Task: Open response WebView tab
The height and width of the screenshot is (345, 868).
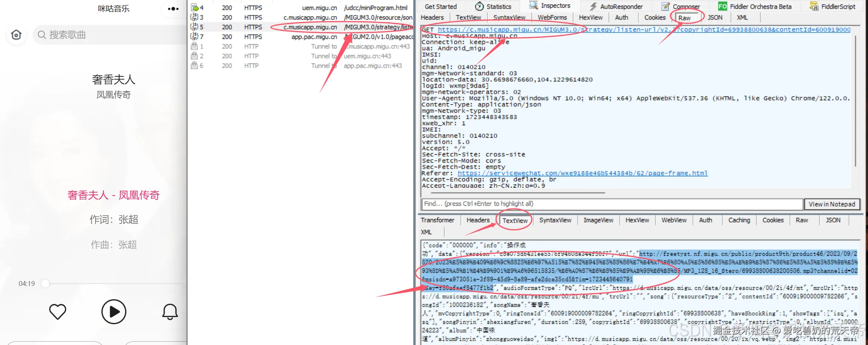Action: (x=674, y=220)
